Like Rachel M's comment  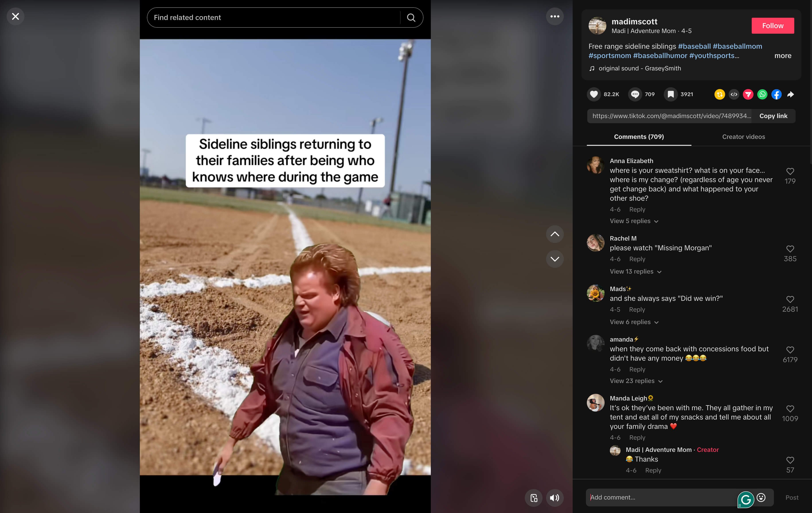pos(790,249)
